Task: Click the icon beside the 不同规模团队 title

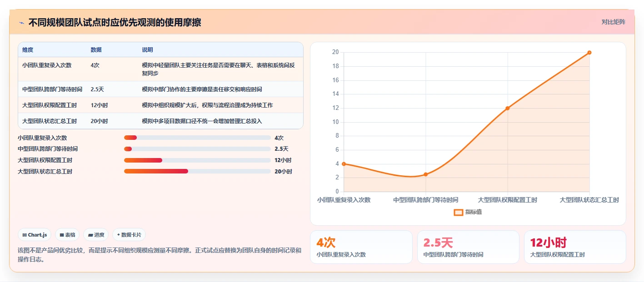Action: [x=21, y=23]
